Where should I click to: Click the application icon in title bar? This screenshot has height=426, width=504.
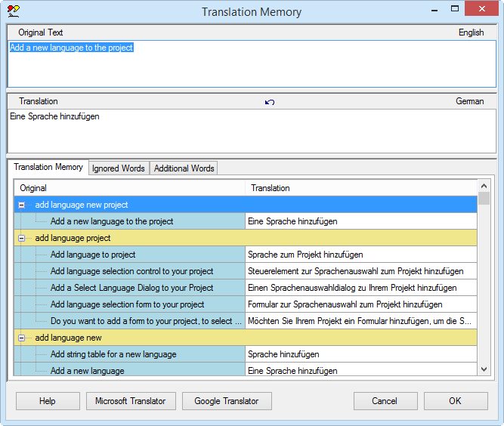pyautogui.click(x=13, y=11)
